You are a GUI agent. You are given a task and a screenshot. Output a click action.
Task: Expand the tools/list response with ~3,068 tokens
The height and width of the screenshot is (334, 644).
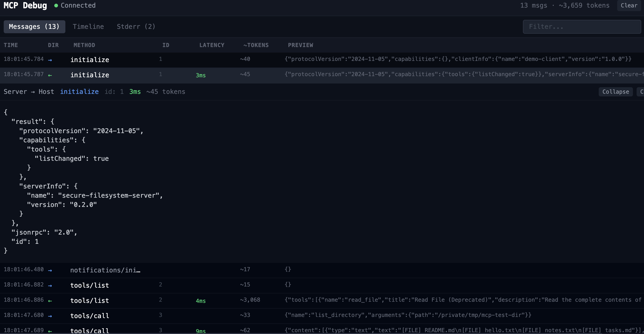pos(89,301)
